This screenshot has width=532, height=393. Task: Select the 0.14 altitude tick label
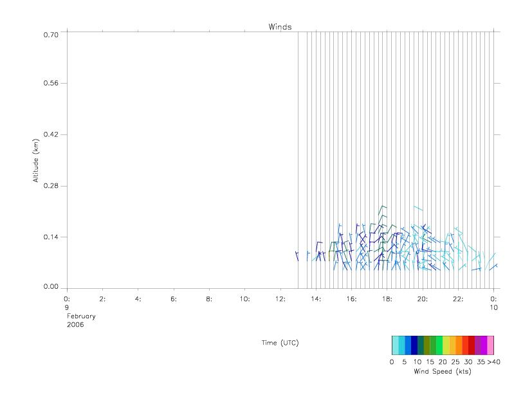[x=51, y=237]
